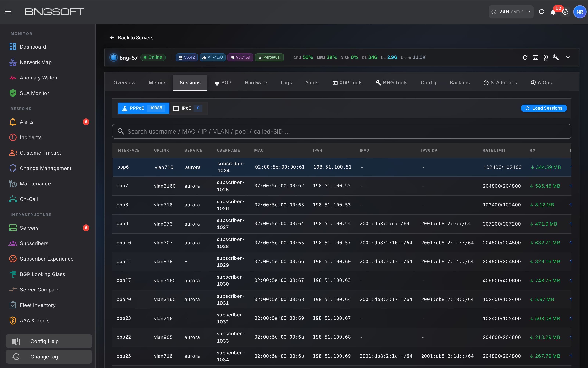The width and height of the screenshot is (588, 368).
Task: Click the Perpetual license badge
Action: coord(269,57)
